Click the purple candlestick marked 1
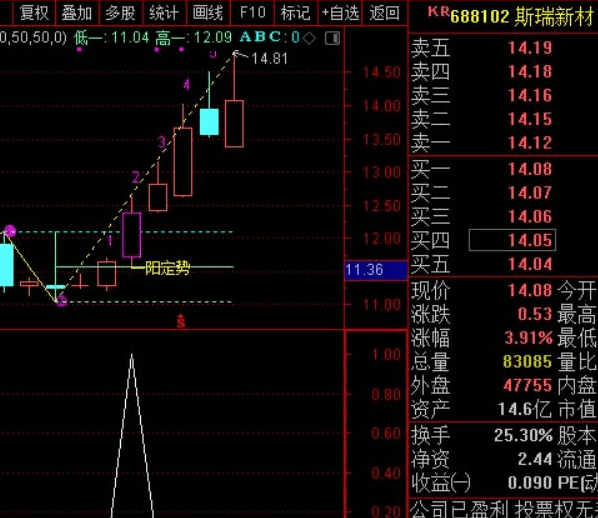The image size is (598, 518). [x=132, y=235]
